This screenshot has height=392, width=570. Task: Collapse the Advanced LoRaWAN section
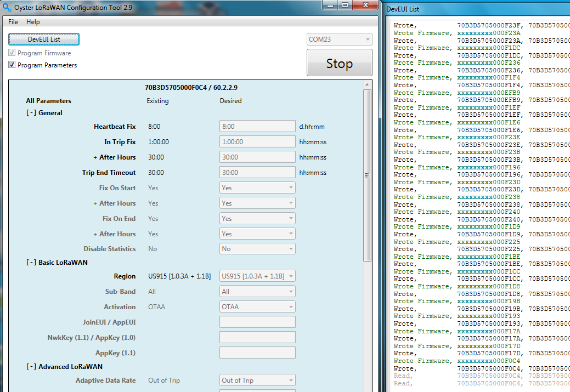click(x=32, y=367)
